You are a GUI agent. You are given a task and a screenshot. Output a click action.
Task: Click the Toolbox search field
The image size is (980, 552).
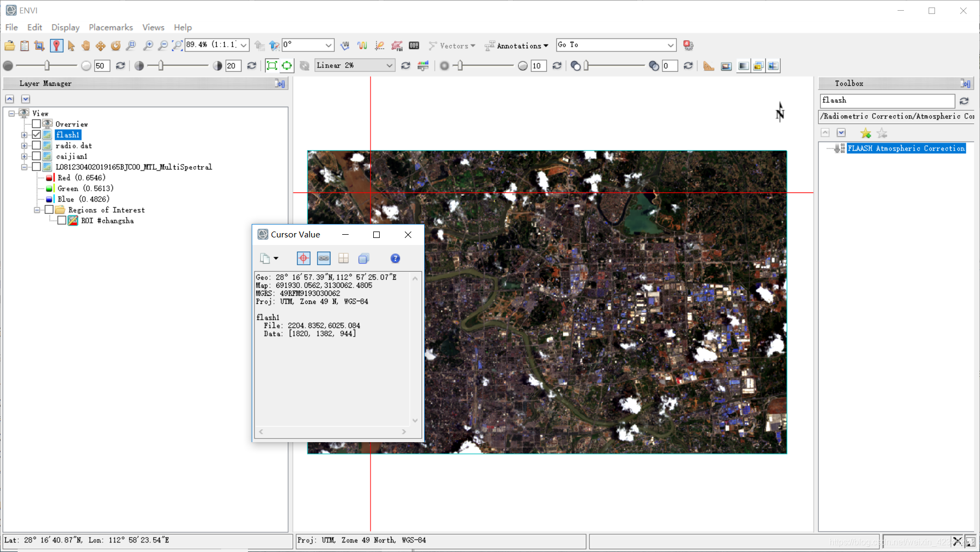(887, 101)
